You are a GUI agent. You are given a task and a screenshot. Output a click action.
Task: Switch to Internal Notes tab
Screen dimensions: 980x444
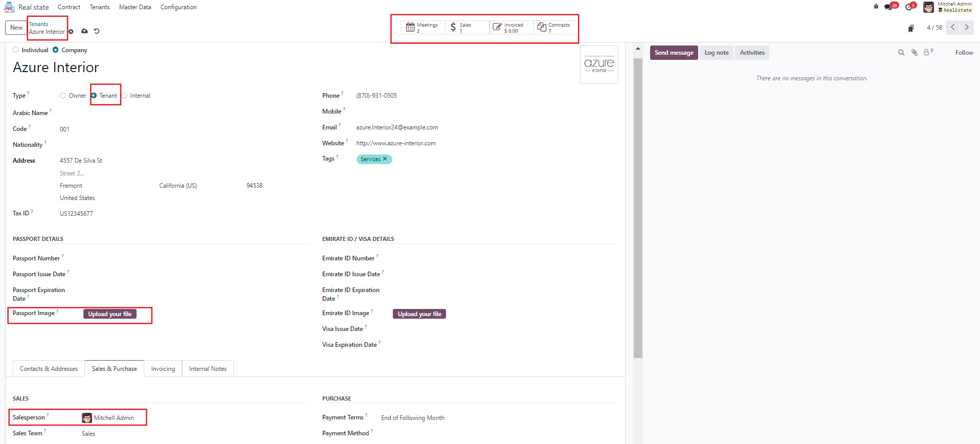coord(208,369)
